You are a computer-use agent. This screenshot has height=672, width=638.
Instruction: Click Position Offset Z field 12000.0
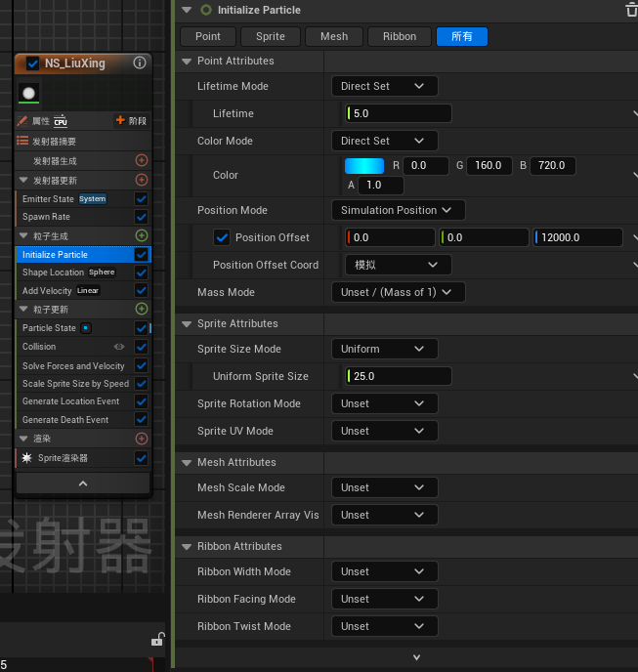click(578, 237)
